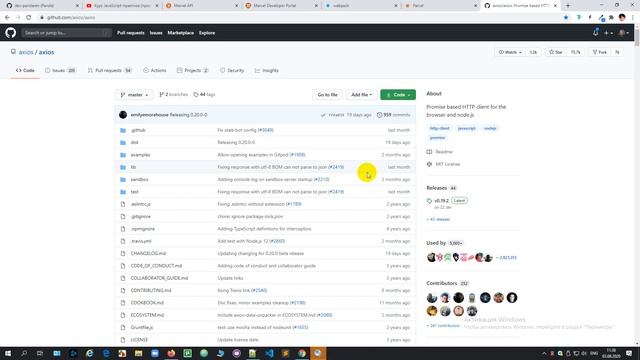Reload the page with refresh icon
This screenshot has width=640, height=360.
pyautogui.click(x=29, y=18)
